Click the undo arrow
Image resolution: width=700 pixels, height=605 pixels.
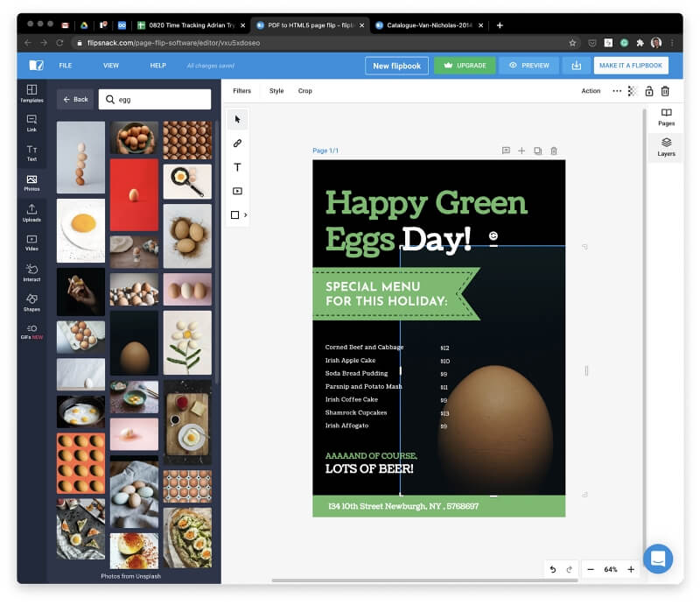click(553, 569)
